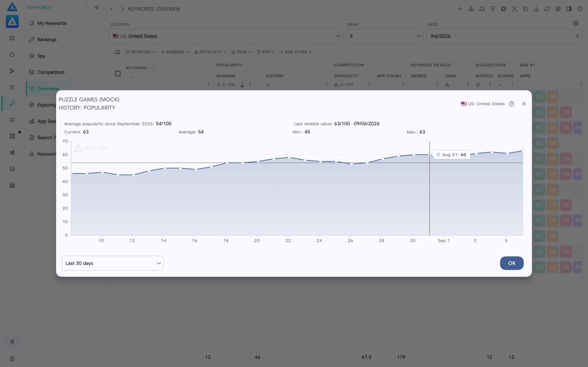Click the help icon in the history dialog
Image resolution: width=588 pixels, height=367 pixels.
(511, 104)
